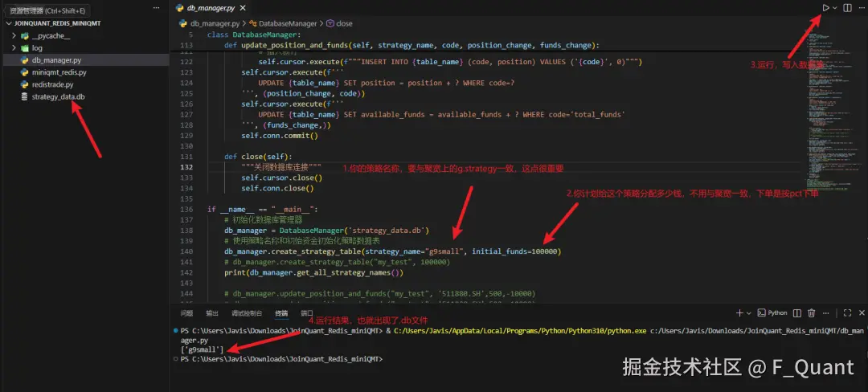Click breadcrumb db_manager.py segment
This screenshot has width=868, height=392.
(215, 24)
